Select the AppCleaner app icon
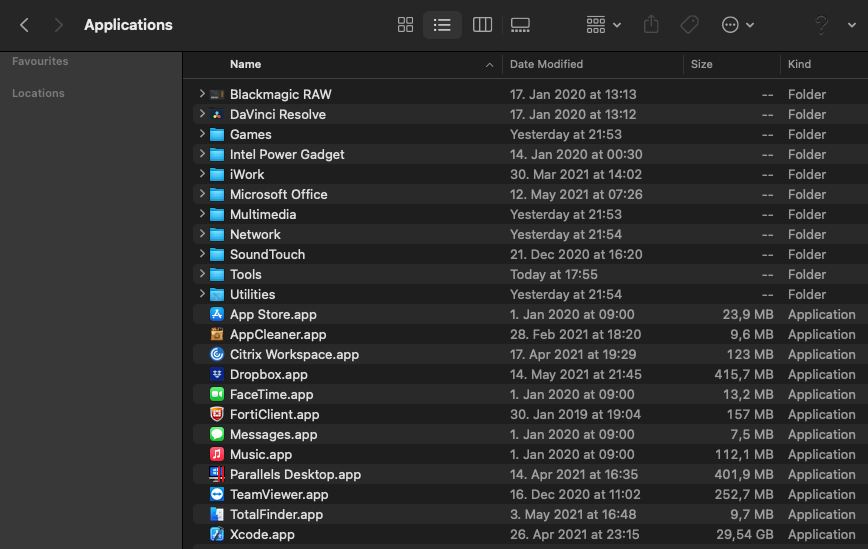This screenshot has width=868, height=549. [217, 334]
